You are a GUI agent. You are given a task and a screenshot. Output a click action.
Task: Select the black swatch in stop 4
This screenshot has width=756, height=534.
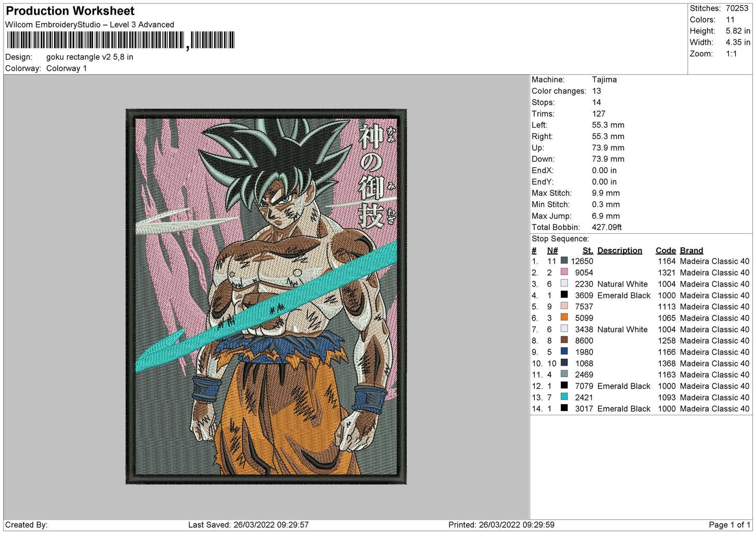[x=564, y=294]
